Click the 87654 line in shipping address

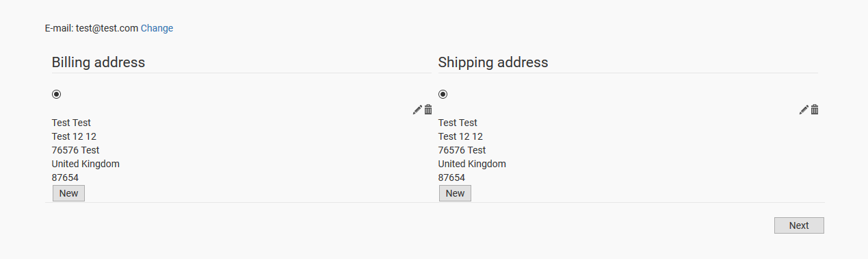[451, 177]
